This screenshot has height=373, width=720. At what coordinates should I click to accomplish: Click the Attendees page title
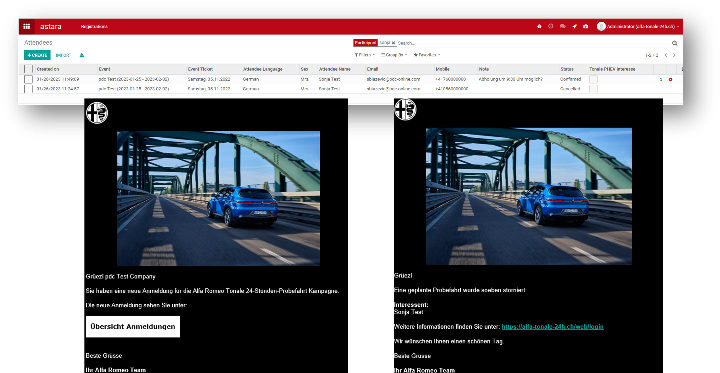pyautogui.click(x=38, y=43)
